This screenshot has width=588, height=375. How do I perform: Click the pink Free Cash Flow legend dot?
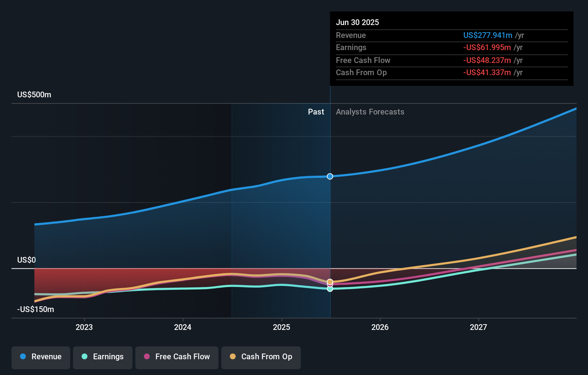(x=147, y=357)
